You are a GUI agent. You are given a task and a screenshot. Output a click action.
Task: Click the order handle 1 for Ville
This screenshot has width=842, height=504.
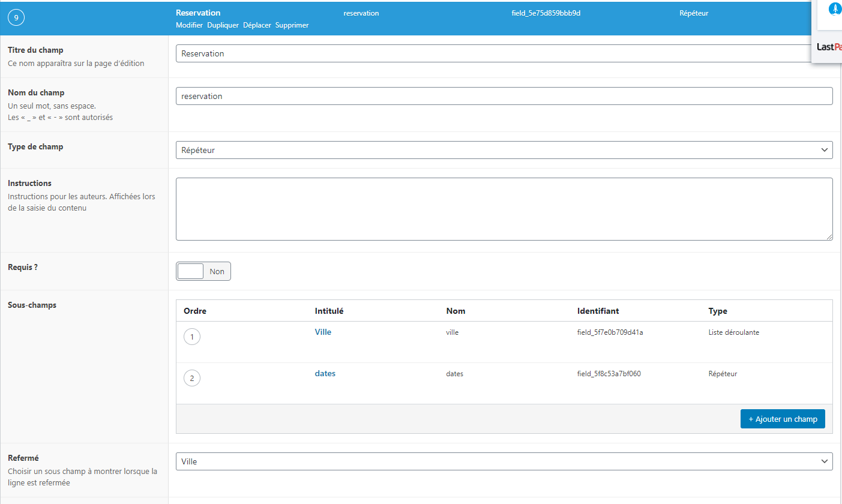(192, 337)
